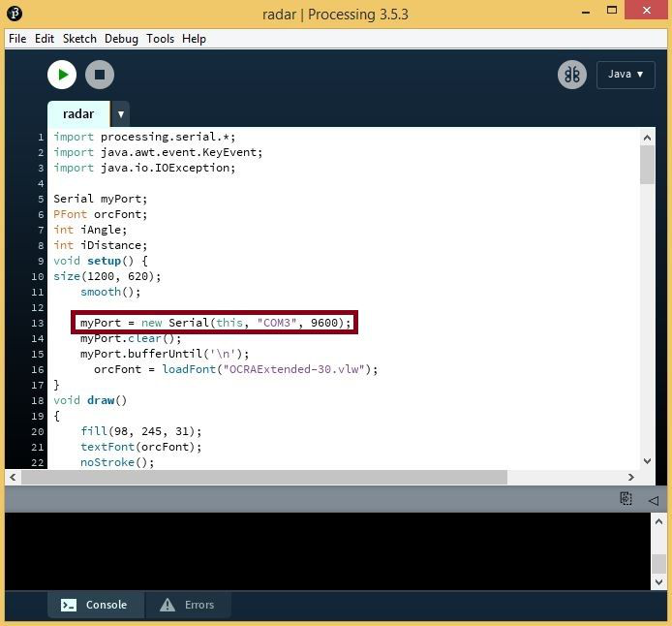Open the Sketch menu

pos(79,39)
